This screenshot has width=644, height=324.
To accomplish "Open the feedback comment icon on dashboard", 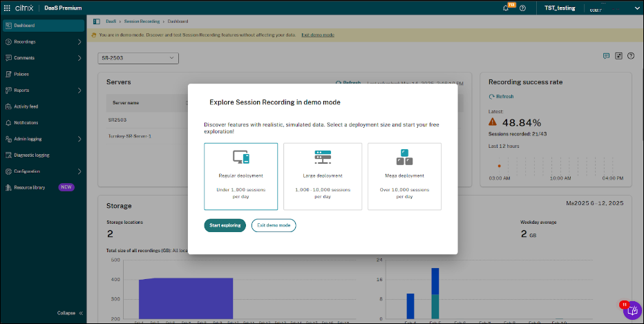I will (606, 56).
